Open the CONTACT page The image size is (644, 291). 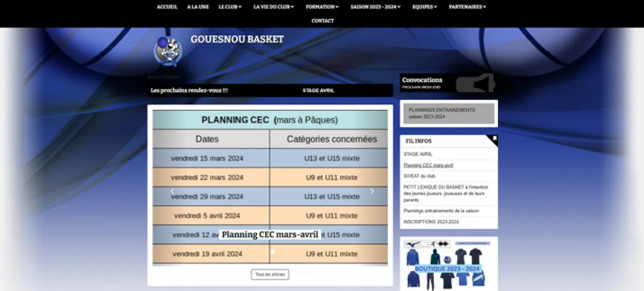(322, 21)
